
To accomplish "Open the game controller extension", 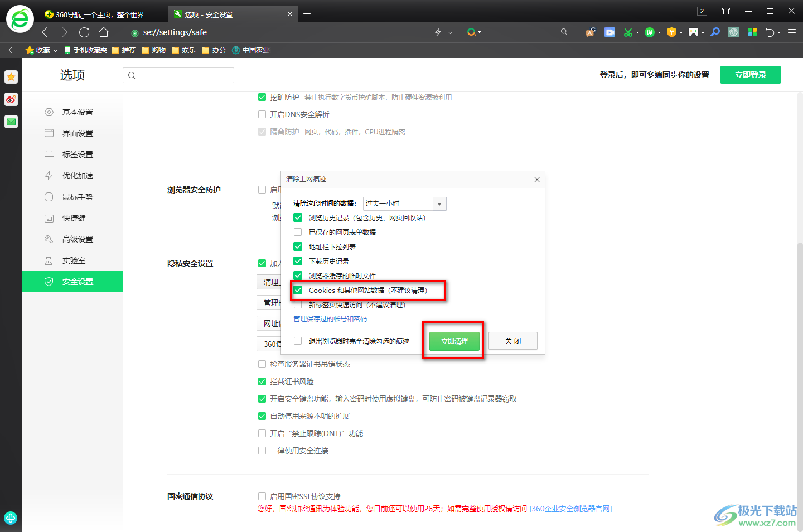I will (693, 32).
